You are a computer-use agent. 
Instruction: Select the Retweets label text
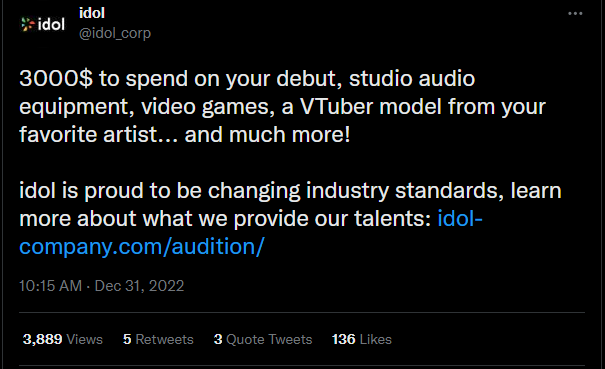coord(164,339)
